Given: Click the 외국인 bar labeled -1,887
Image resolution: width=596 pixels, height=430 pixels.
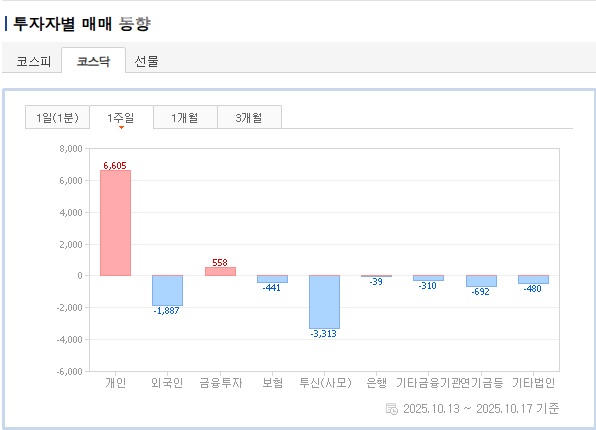Looking at the screenshot, I should click(x=168, y=290).
